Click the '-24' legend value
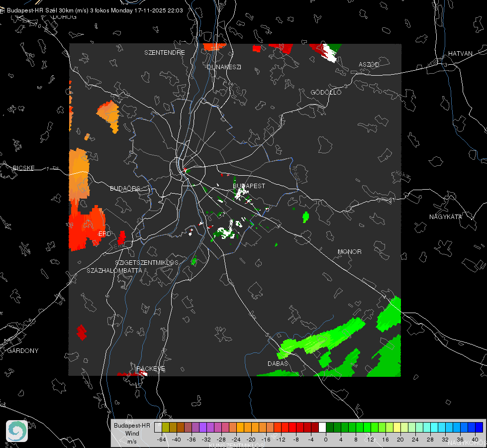The height and width of the screenshot is (448, 487). (236, 440)
